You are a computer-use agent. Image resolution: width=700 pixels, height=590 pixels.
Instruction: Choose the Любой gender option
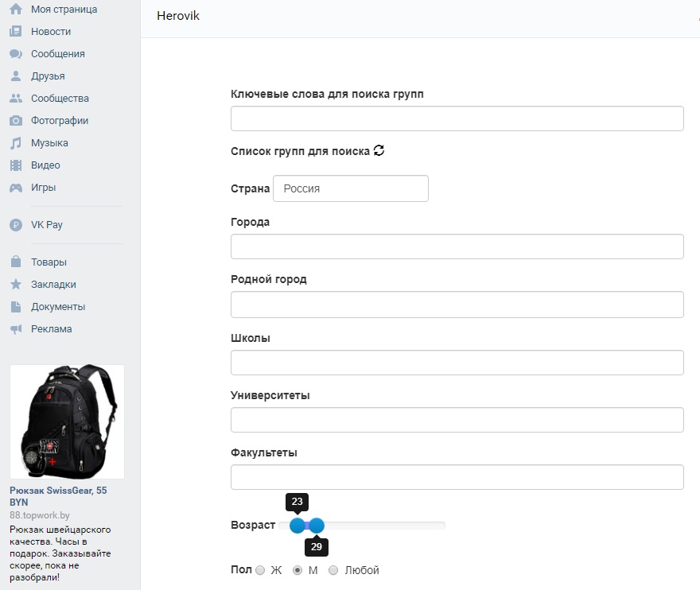point(333,570)
